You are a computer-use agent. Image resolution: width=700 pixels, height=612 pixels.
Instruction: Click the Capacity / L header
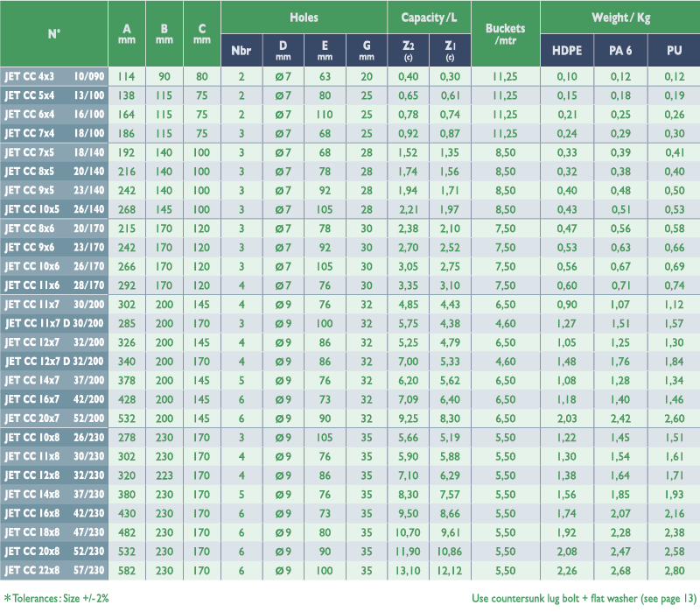(x=429, y=17)
